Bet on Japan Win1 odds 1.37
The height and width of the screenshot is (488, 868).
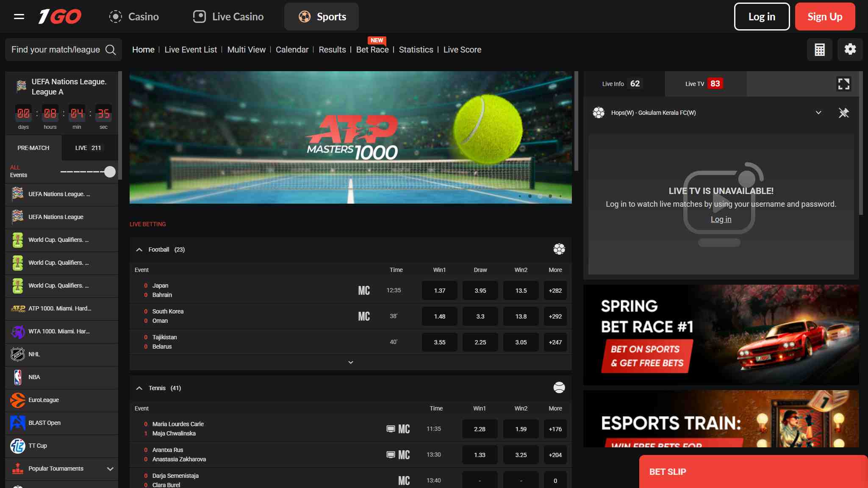tap(439, 291)
